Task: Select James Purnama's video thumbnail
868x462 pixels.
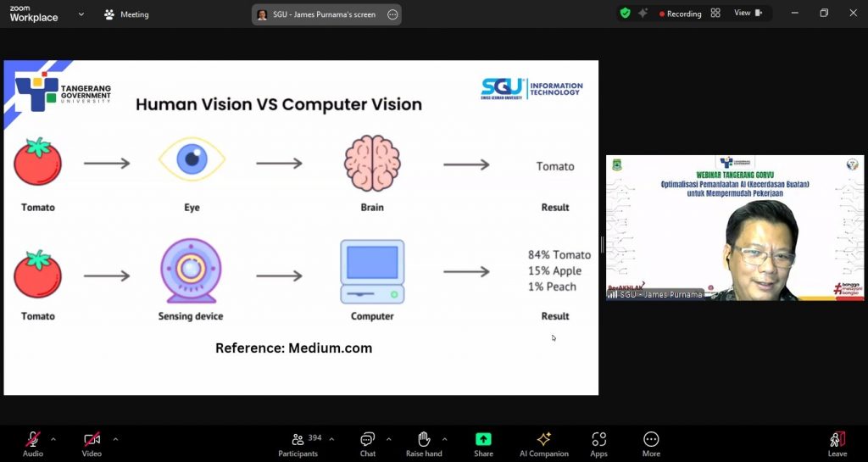Action: click(735, 228)
